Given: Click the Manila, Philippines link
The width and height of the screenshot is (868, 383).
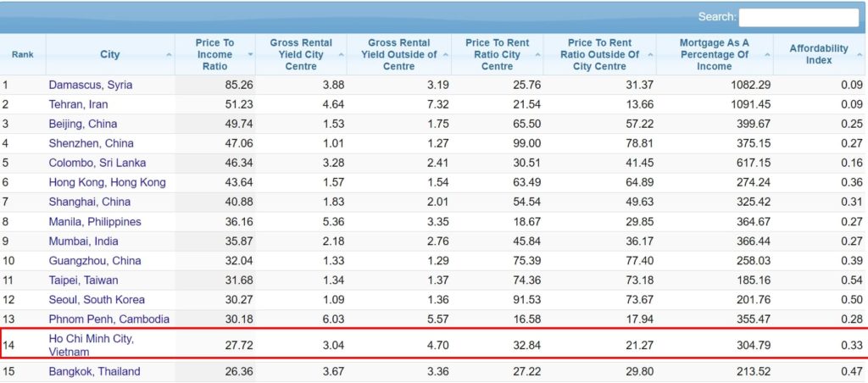Looking at the screenshot, I should click(x=95, y=221).
